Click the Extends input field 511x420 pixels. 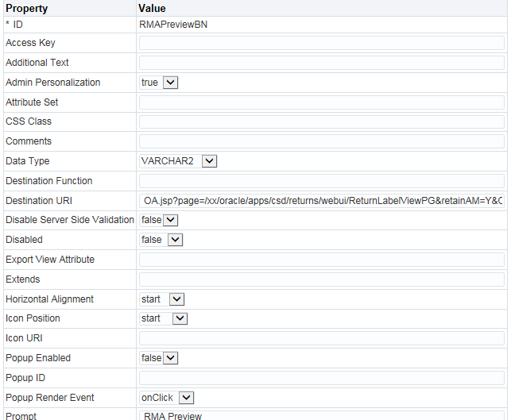pos(322,279)
